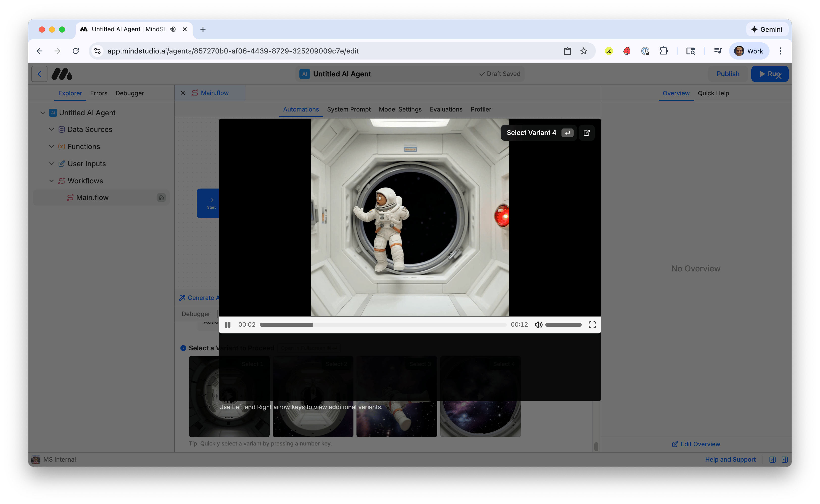The image size is (820, 504).
Task: Open the browser extensions puzzle icon
Action: pos(663,51)
